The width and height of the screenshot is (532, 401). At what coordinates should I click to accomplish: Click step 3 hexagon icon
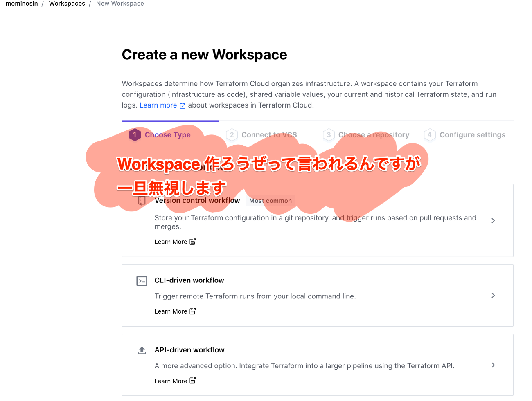[x=329, y=135]
